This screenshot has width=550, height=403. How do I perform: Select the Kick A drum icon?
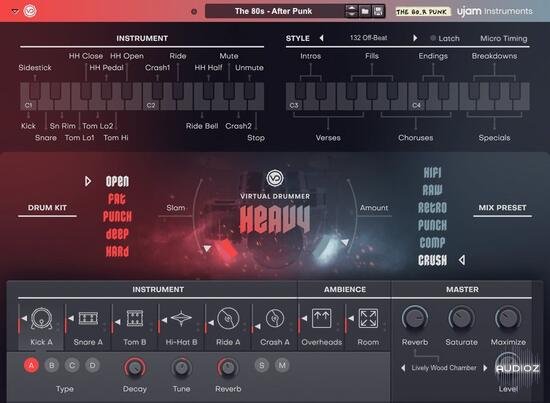[41, 318]
